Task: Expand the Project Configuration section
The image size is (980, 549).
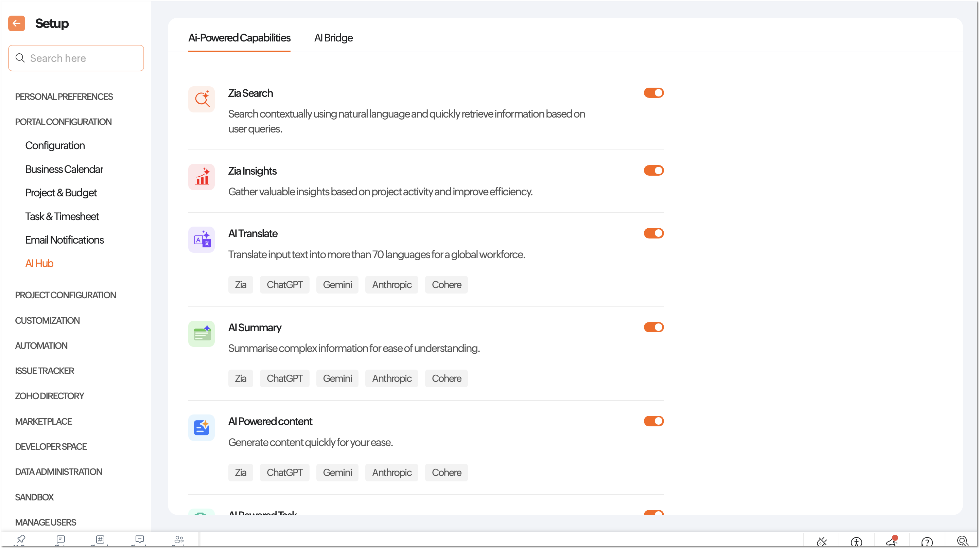Action: click(x=66, y=295)
